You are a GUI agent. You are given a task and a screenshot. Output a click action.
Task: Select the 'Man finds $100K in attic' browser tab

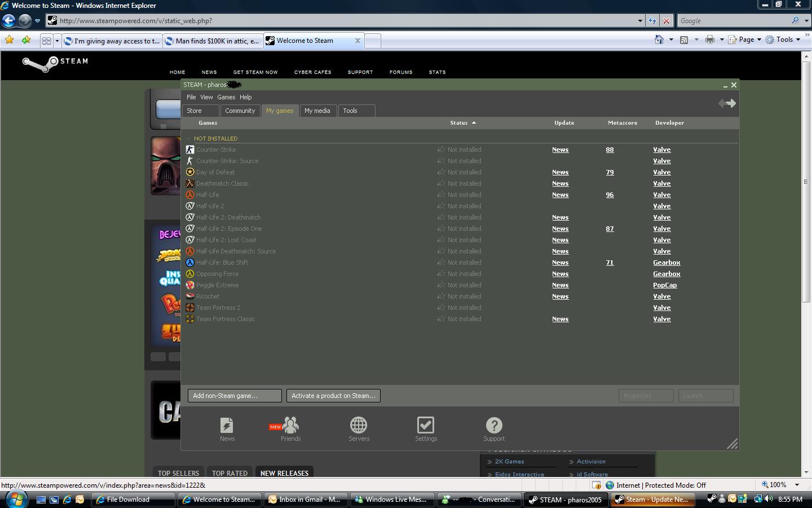pos(212,41)
